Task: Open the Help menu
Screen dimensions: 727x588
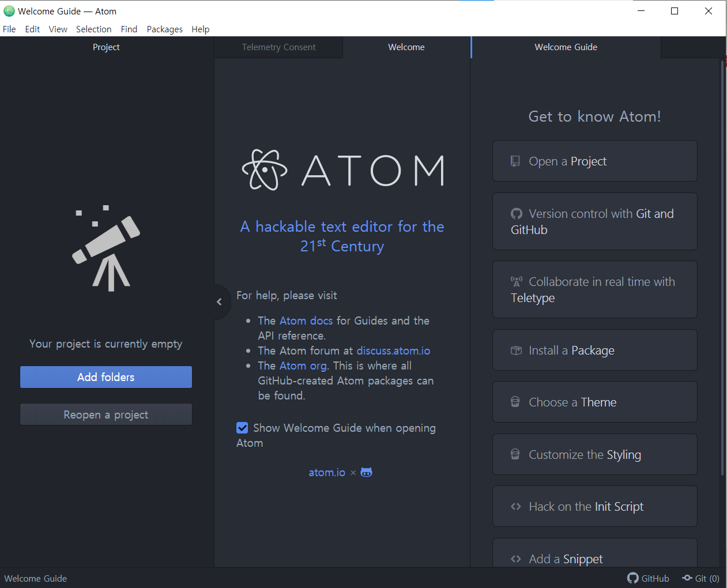Action: click(201, 29)
